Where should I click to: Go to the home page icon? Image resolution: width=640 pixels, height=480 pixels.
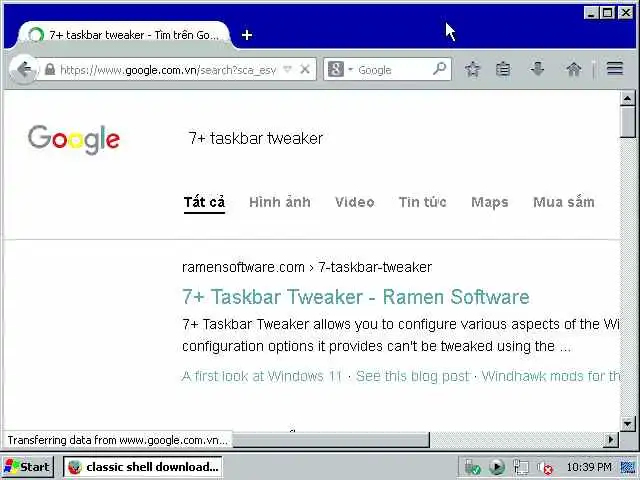(573, 69)
